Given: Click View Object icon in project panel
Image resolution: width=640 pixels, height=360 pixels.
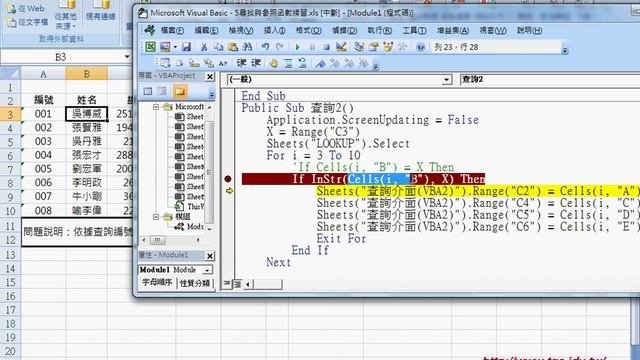Looking at the screenshot, I should point(162,91).
